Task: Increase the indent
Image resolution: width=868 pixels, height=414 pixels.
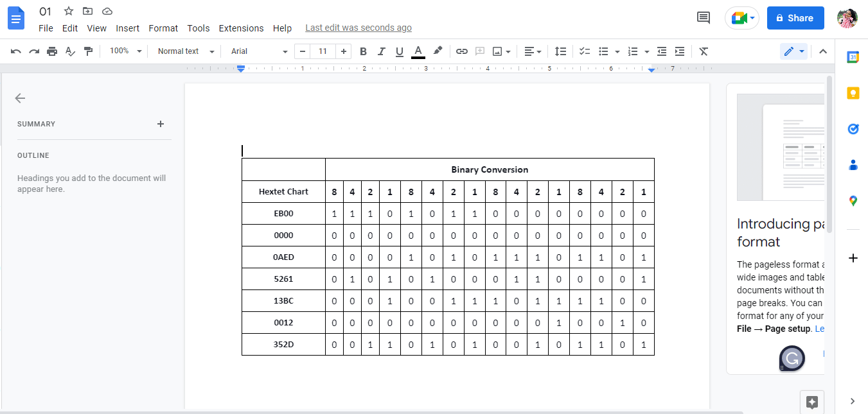Action: click(680, 51)
